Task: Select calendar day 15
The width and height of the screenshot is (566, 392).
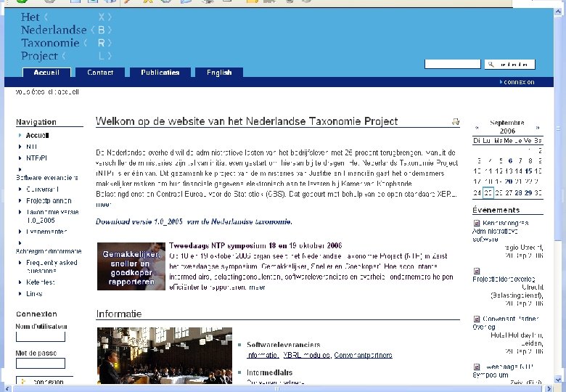Action: click(528, 171)
